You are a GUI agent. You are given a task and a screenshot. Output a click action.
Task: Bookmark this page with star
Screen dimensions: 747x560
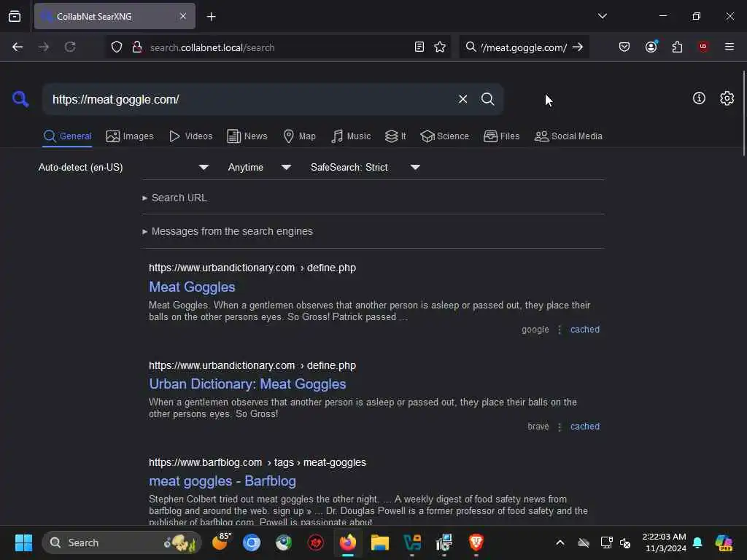pyautogui.click(x=440, y=47)
